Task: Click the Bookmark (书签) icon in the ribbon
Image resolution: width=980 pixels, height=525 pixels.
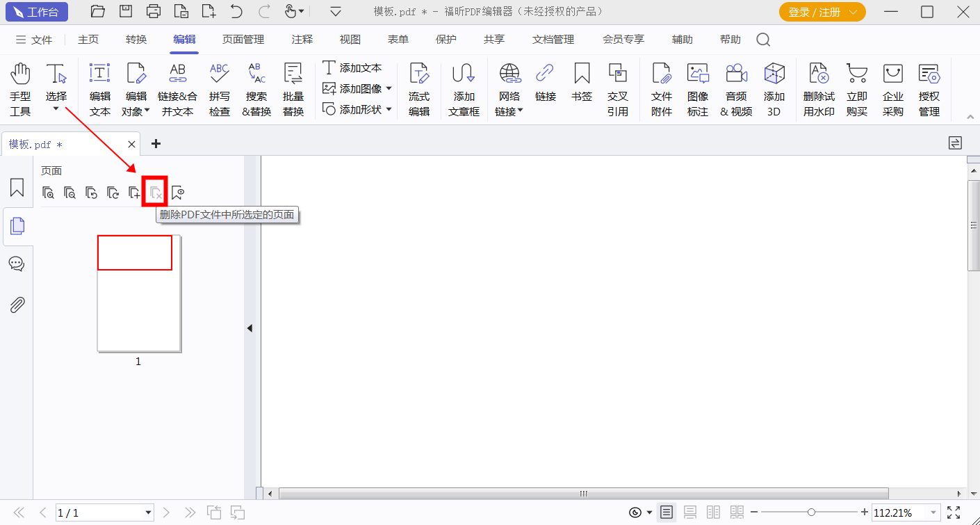Action: pyautogui.click(x=581, y=87)
